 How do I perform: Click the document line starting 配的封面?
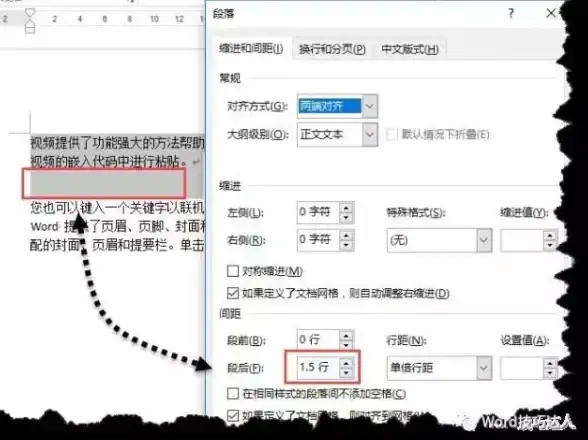(x=117, y=245)
